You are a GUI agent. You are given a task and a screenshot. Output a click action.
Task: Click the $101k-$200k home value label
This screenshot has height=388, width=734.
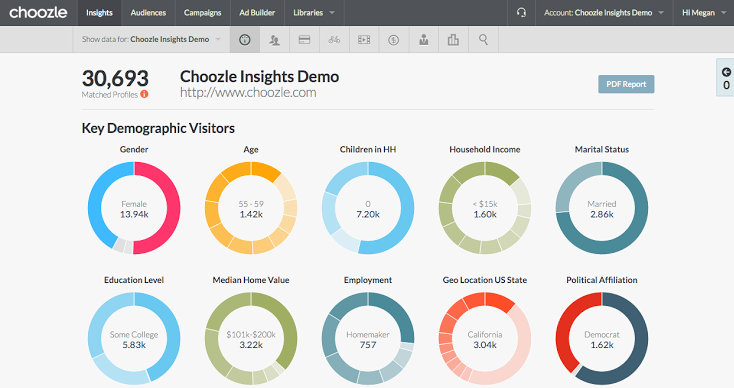(x=251, y=335)
